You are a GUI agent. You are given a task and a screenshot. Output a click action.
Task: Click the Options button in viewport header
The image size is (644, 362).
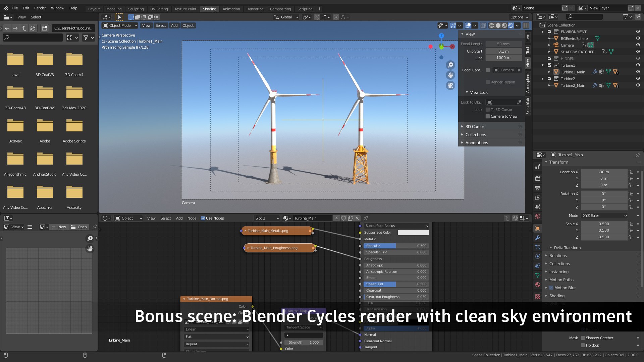point(519,17)
